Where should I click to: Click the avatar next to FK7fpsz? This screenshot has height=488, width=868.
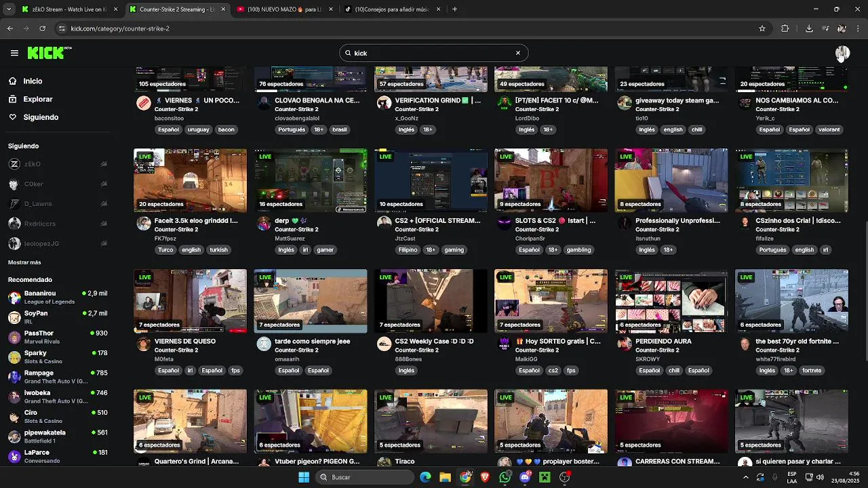point(144,224)
